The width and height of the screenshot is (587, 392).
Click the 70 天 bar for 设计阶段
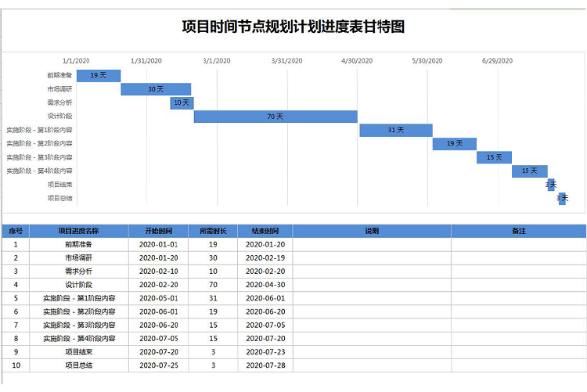275,117
